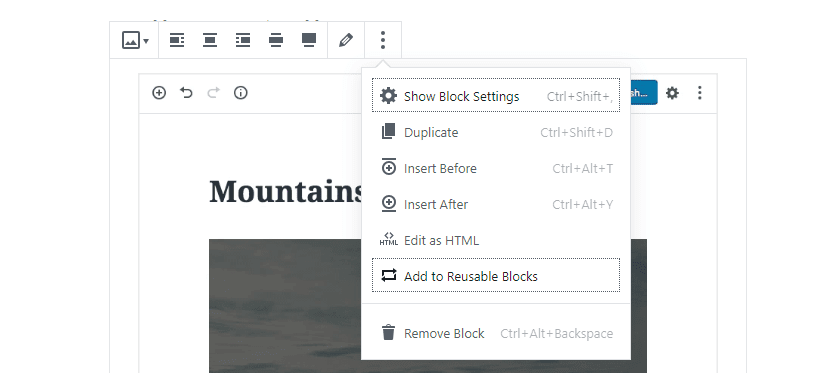Set image to full width

click(309, 40)
